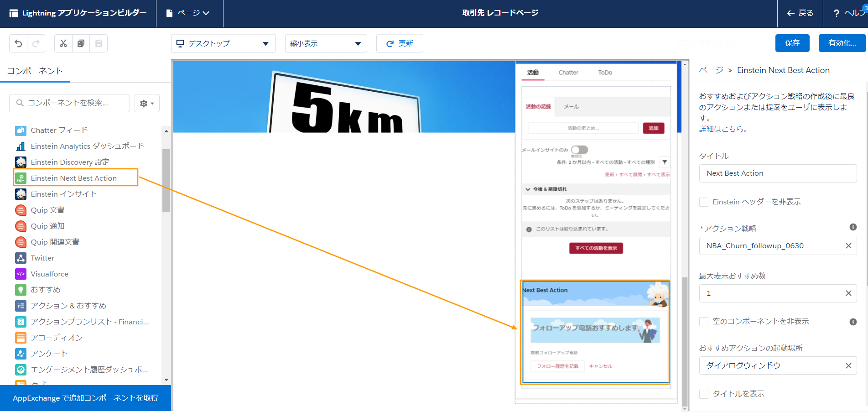Open the 詳細はこちら link
The image size is (868, 412).
tap(723, 129)
